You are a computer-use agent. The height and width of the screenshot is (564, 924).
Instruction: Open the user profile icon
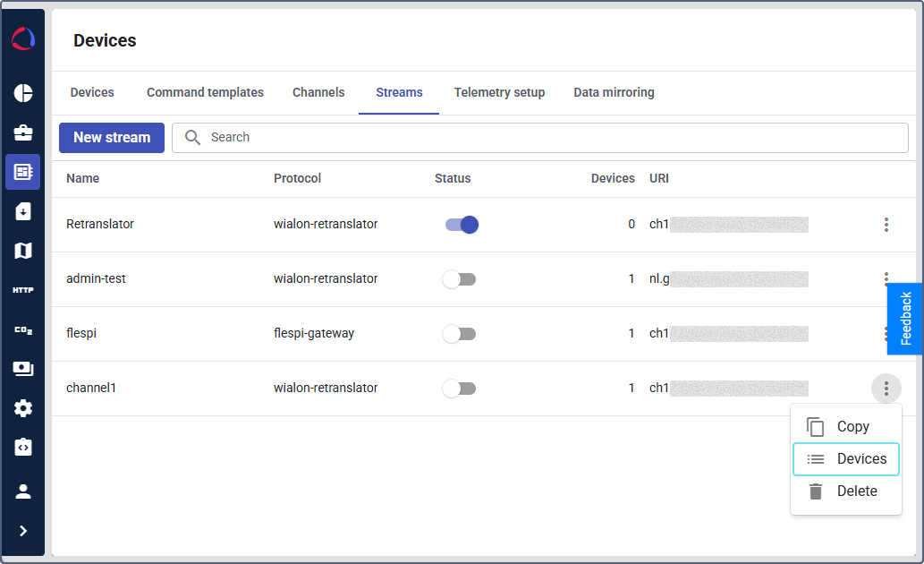23,491
